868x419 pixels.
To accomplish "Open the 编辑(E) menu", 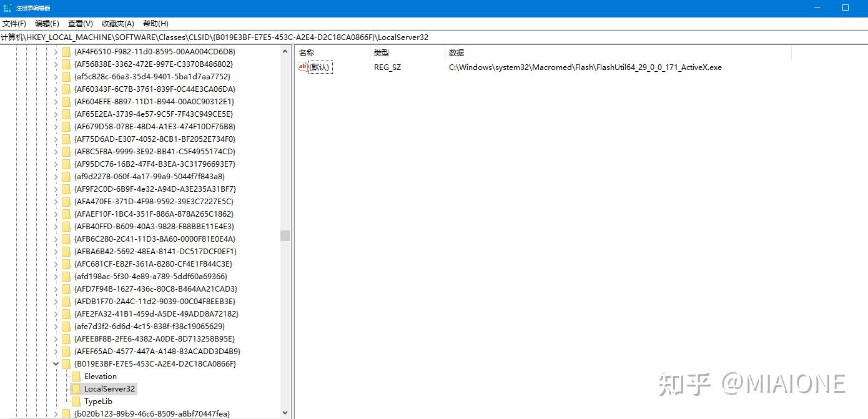I will [x=46, y=23].
